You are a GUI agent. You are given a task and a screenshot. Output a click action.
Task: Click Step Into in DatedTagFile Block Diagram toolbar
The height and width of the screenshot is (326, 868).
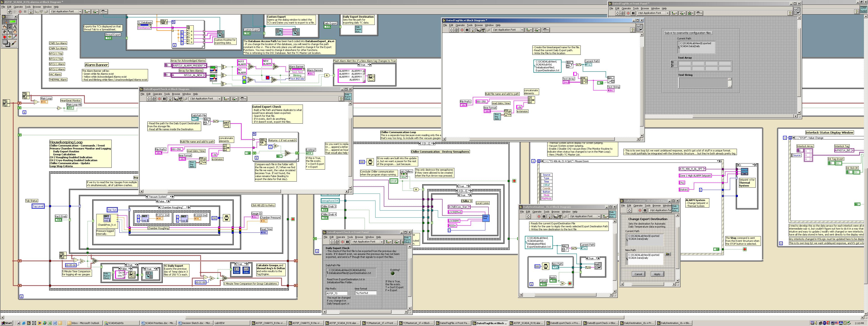pos(479,30)
